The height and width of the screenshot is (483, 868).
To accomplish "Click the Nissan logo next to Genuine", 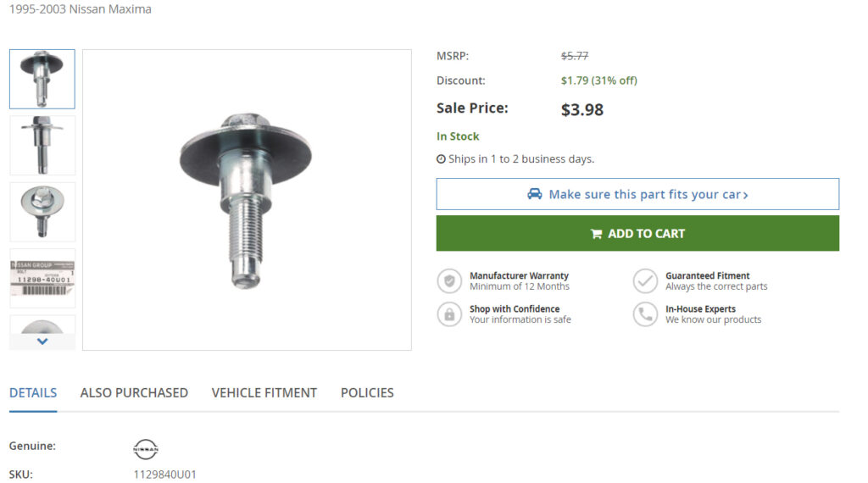I will tap(146, 449).
